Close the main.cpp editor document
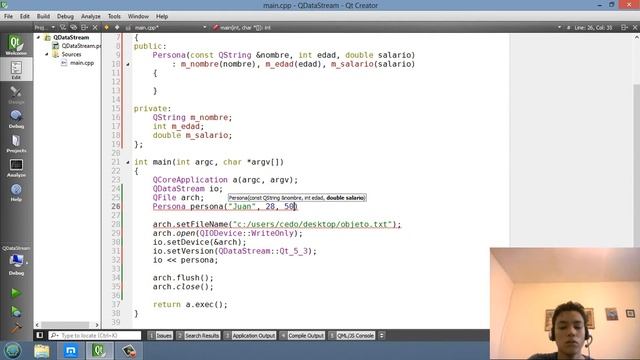The height and width of the screenshot is (360, 640). click(x=635, y=27)
